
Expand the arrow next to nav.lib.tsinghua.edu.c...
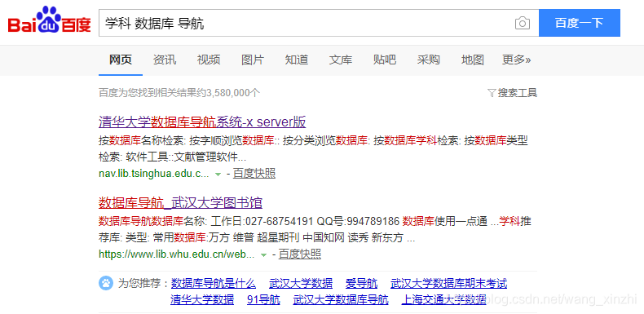pyautogui.click(x=218, y=175)
